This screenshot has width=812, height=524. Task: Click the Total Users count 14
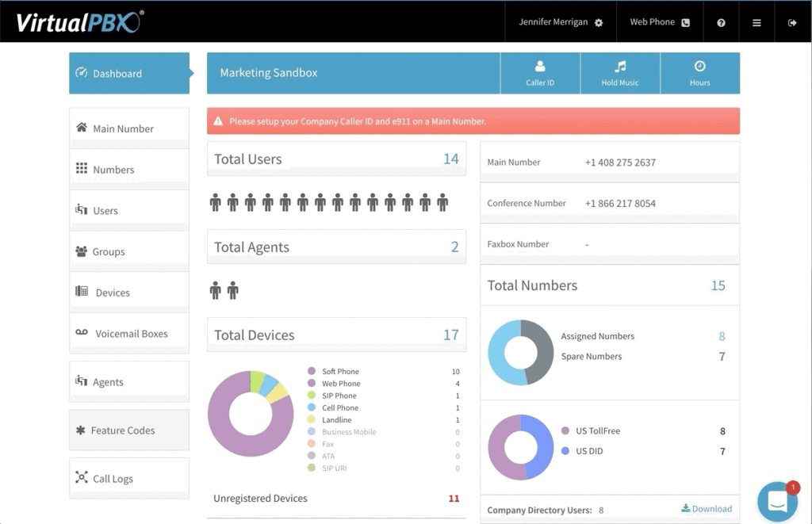[x=450, y=159]
